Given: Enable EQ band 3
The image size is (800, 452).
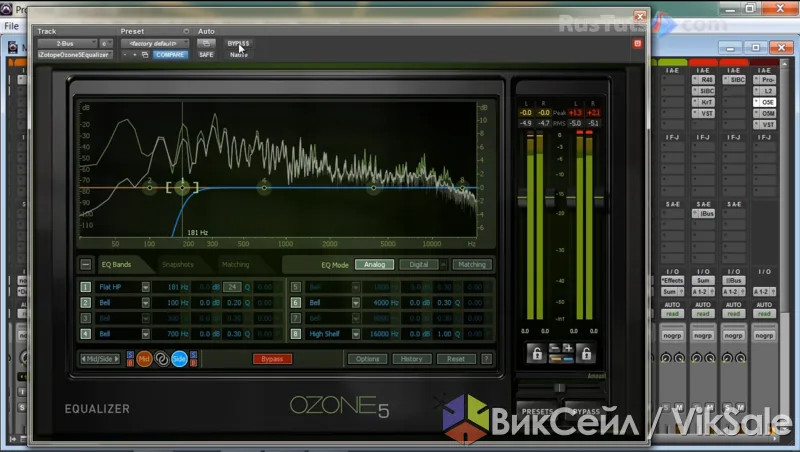Looking at the screenshot, I should (85, 318).
